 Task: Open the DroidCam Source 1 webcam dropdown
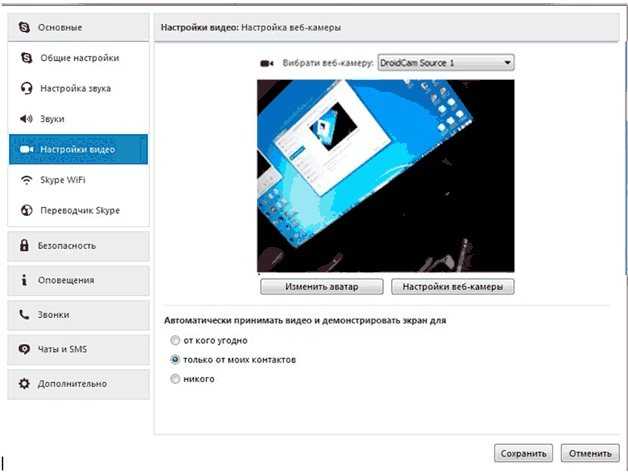pos(446,63)
